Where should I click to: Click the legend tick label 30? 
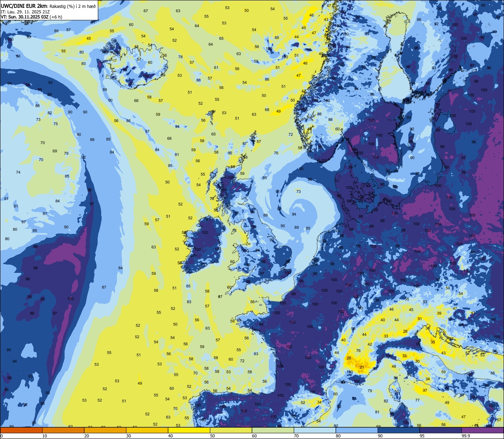[128, 436]
